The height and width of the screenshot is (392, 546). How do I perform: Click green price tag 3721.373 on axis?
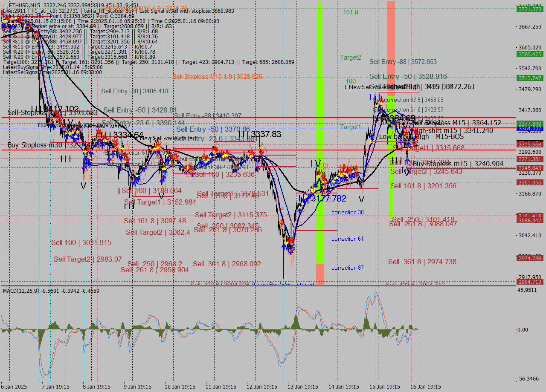529,9
